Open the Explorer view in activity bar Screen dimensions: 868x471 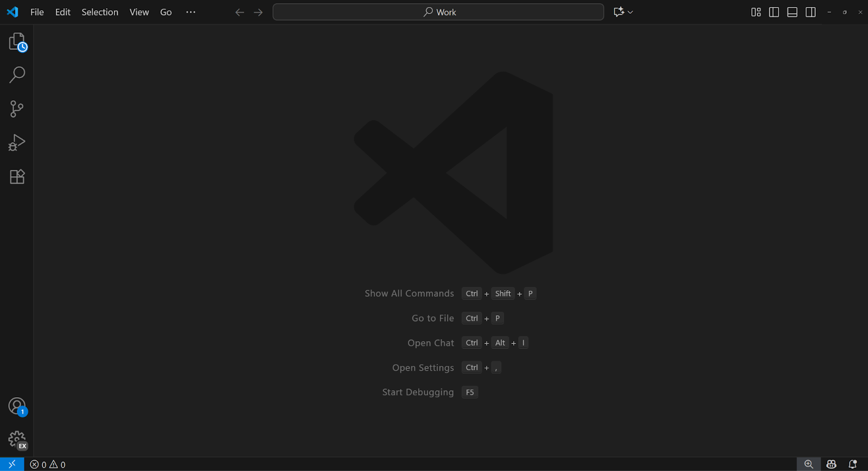tap(17, 42)
